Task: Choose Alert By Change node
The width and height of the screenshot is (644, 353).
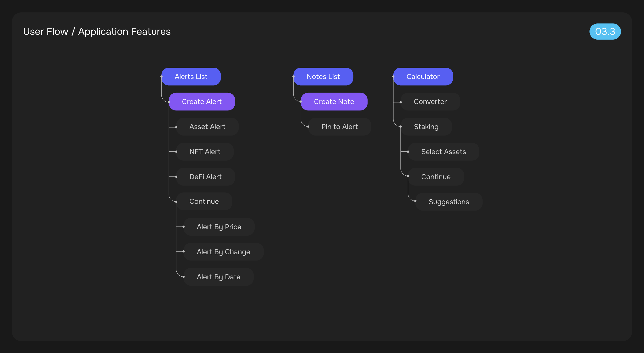Action: click(x=223, y=252)
